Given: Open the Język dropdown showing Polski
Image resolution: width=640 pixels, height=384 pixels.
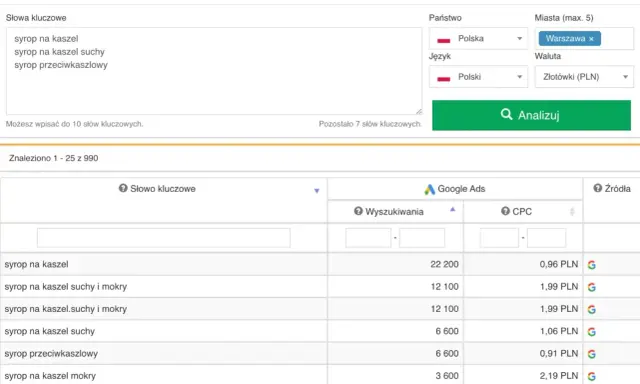Looking at the screenshot, I should [x=478, y=77].
